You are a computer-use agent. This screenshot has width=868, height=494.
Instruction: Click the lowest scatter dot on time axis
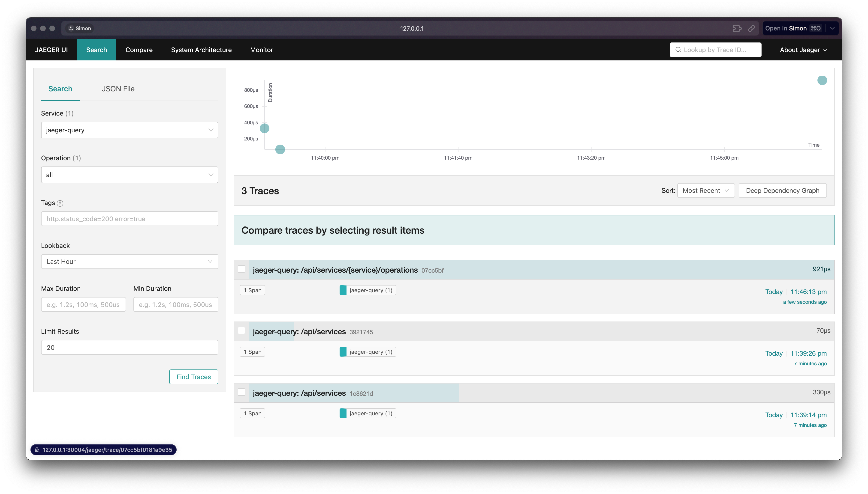click(280, 149)
